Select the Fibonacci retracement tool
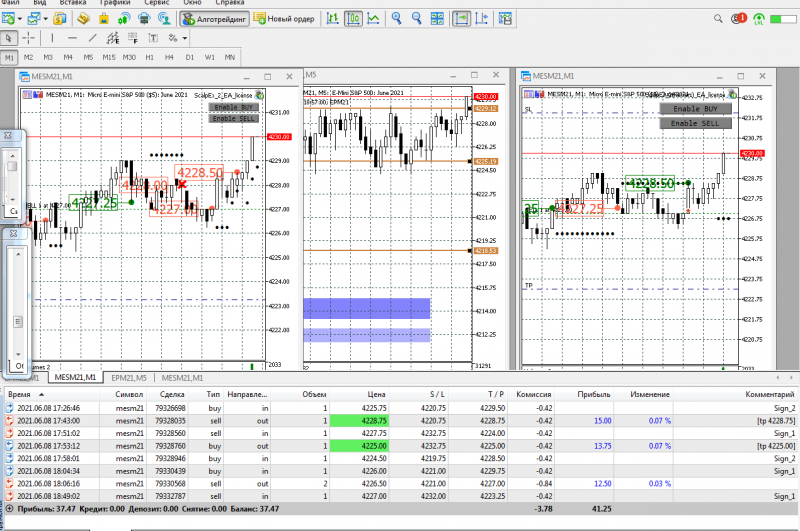 (133, 38)
